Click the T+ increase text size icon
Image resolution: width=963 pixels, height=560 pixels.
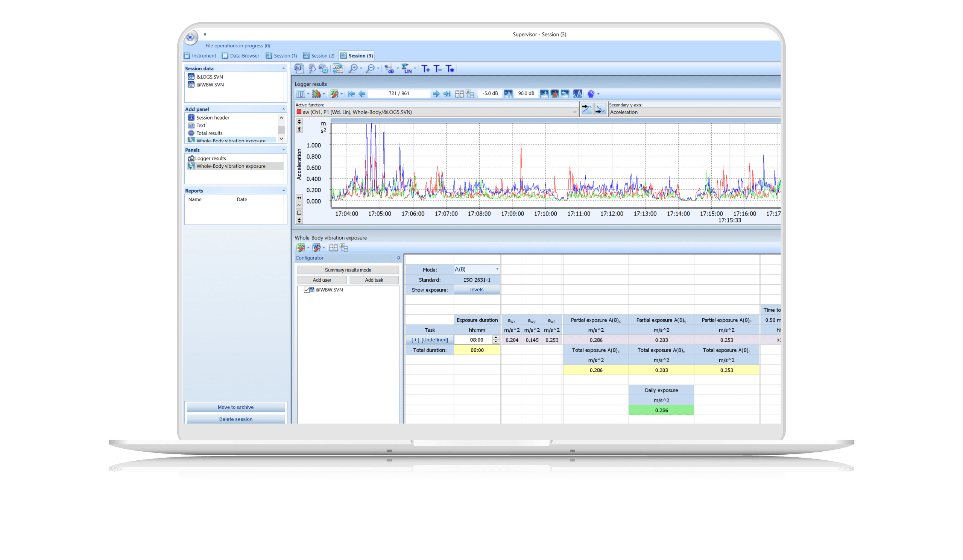(x=426, y=69)
